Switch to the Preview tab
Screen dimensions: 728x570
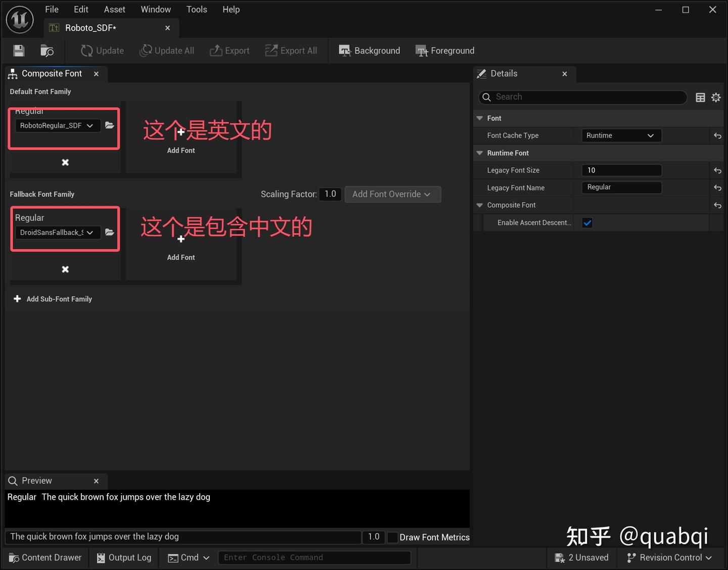coord(36,481)
